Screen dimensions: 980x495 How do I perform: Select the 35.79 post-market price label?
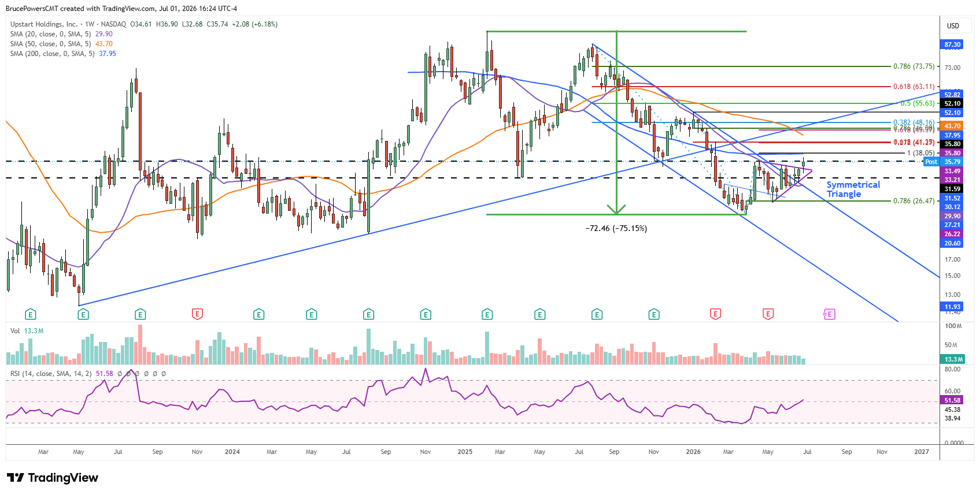pos(952,162)
